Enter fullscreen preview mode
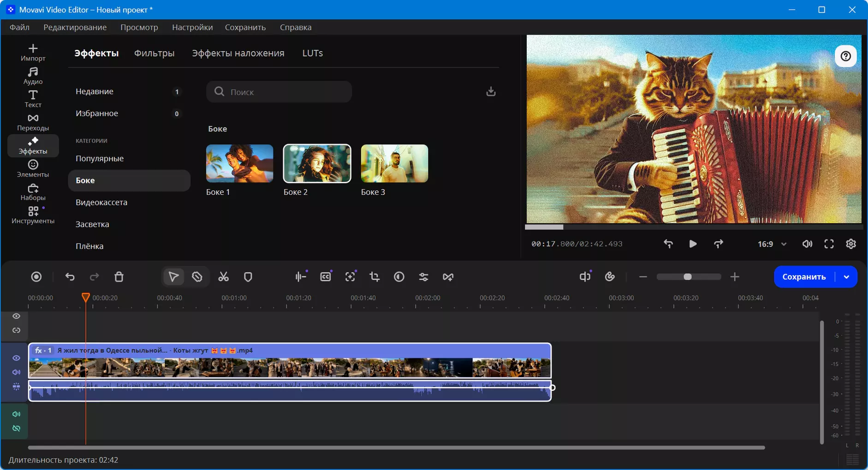Image resolution: width=868 pixels, height=470 pixels. 829,244
